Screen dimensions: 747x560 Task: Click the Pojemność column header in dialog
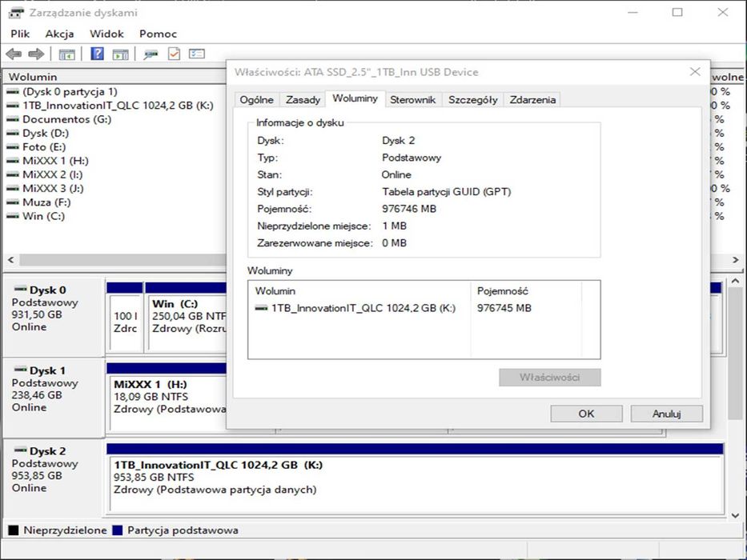[526, 291]
